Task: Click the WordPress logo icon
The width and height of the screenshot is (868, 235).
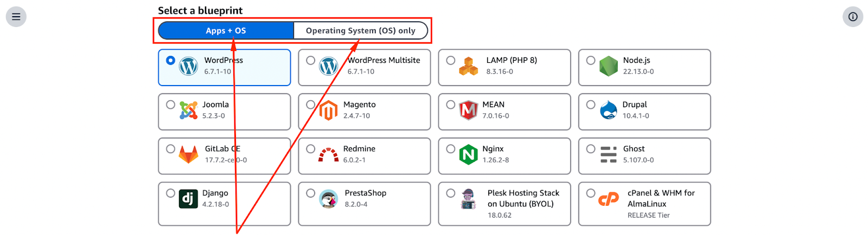Action: (188, 66)
